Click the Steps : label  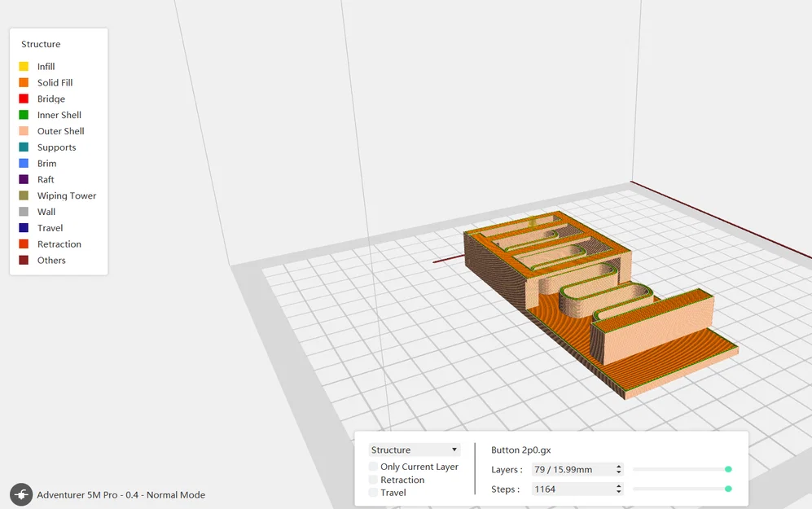tap(505, 489)
